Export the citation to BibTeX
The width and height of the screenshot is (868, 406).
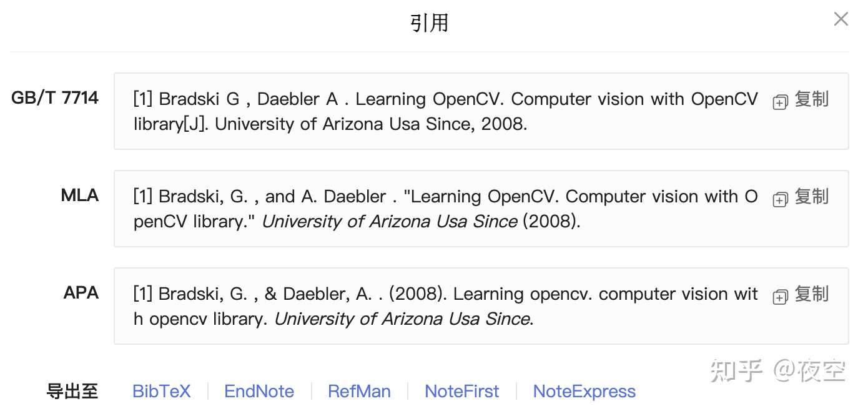tap(161, 392)
